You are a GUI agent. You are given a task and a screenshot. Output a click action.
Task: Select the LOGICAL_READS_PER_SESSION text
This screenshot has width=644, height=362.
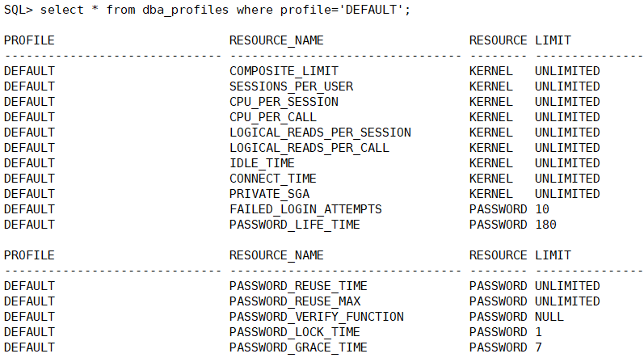point(320,133)
